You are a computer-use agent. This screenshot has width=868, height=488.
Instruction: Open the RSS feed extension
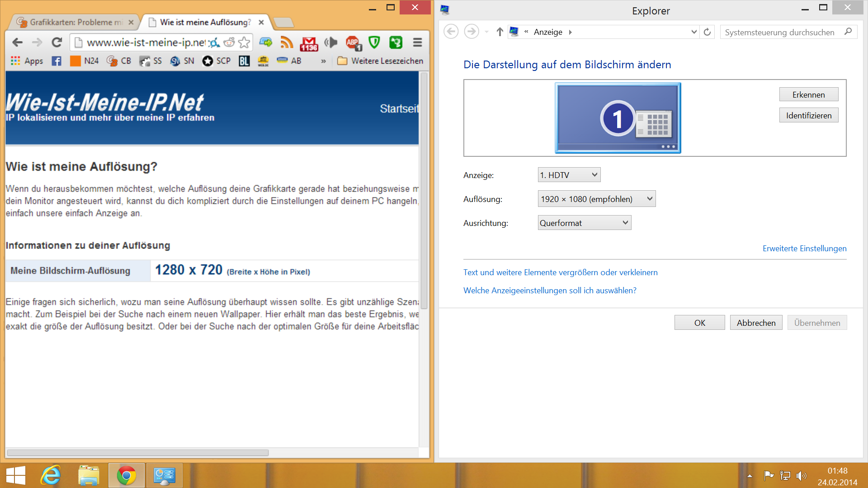pyautogui.click(x=287, y=42)
